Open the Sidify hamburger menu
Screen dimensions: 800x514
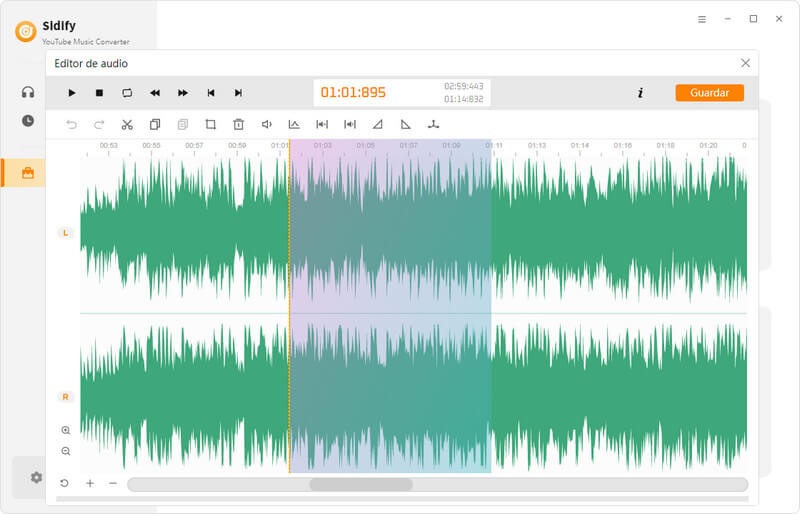[702, 19]
